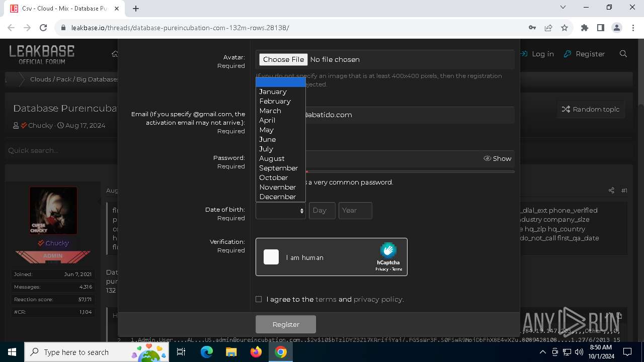Open post number #1 link
Viewport: 644px width, 362px height.
(x=624, y=191)
